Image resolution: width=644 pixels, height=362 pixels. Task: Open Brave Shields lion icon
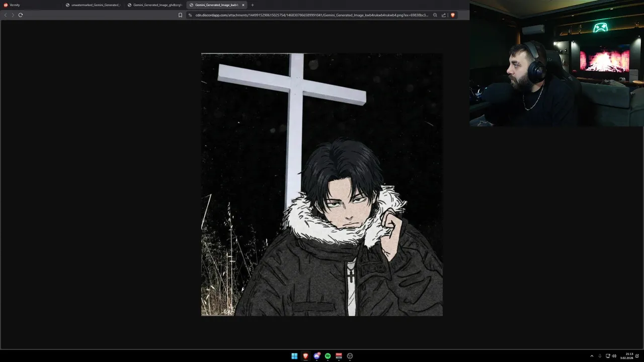pyautogui.click(x=452, y=15)
